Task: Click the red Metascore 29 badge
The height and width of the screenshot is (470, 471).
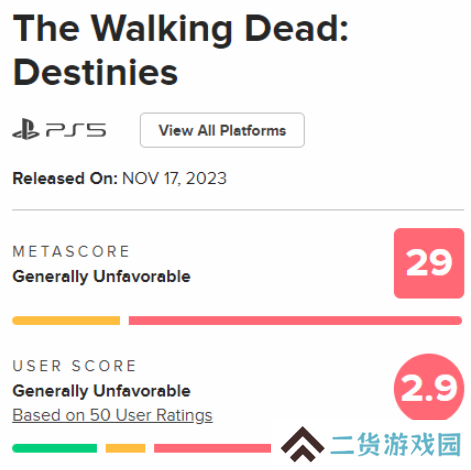Action: tap(429, 263)
